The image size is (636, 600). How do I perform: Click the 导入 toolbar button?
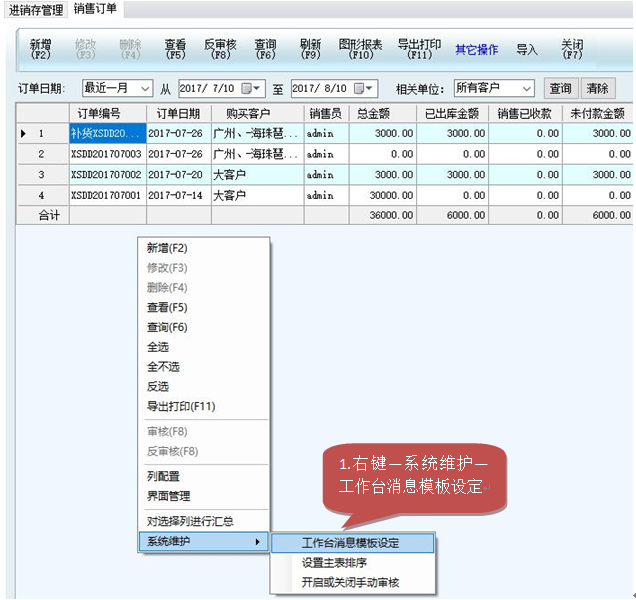point(527,50)
